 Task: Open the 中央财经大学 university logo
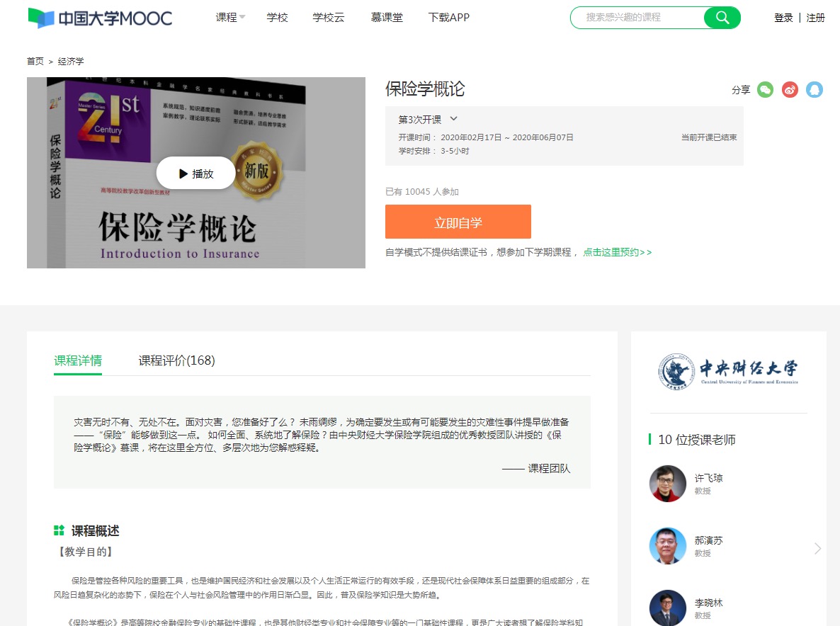(x=728, y=371)
